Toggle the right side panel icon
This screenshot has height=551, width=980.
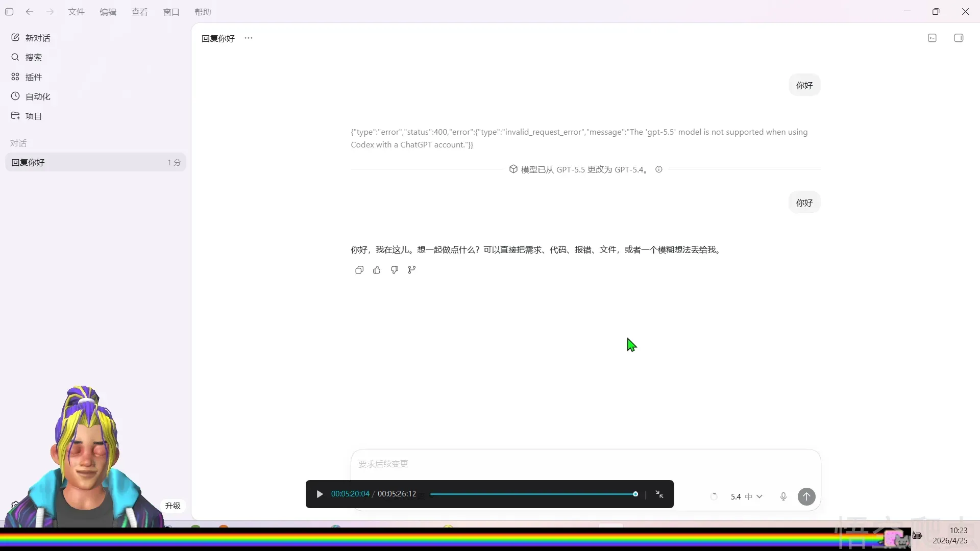pos(959,38)
